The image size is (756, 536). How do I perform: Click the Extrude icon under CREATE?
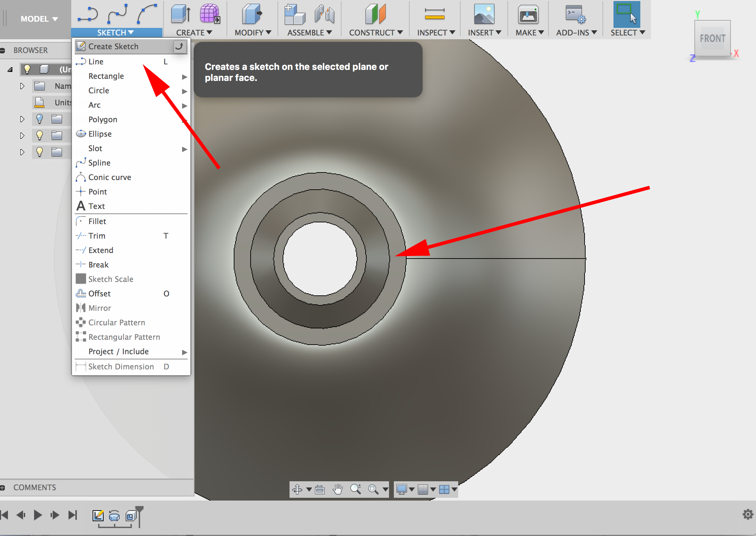(x=181, y=14)
